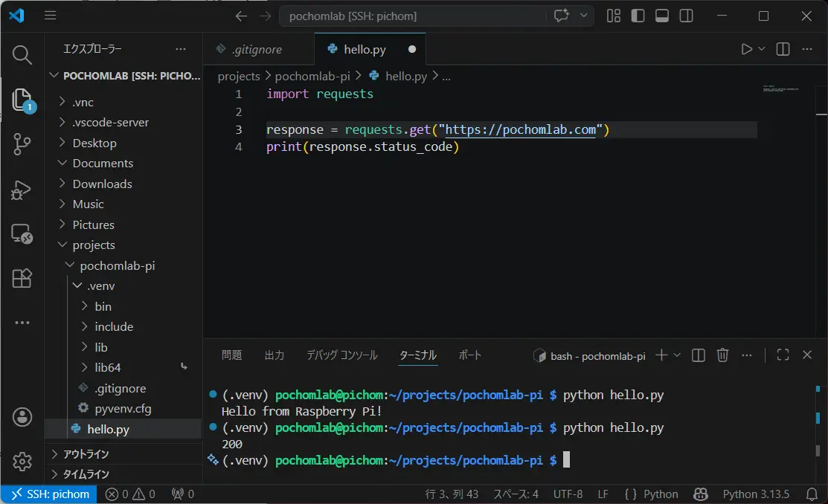Toggle the secondary side bar visibility

coord(686,16)
